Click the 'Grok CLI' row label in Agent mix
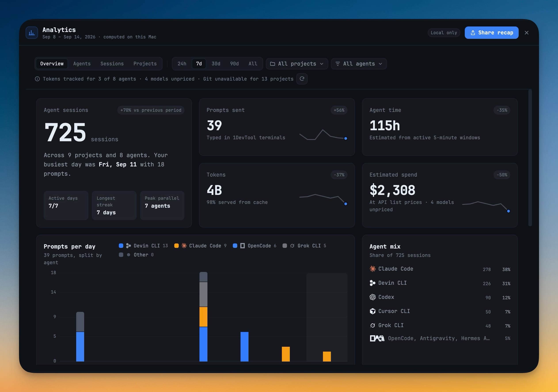This screenshot has height=392, width=558. 391,325
